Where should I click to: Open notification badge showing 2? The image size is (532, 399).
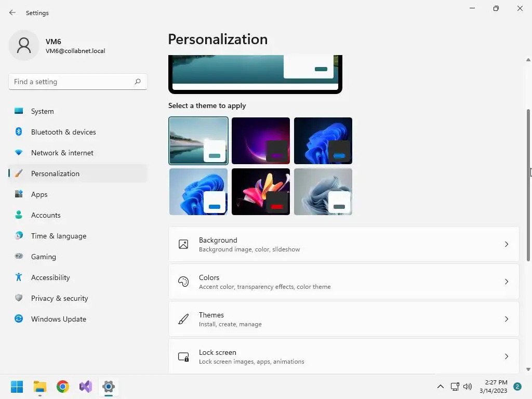click(517, 387)
